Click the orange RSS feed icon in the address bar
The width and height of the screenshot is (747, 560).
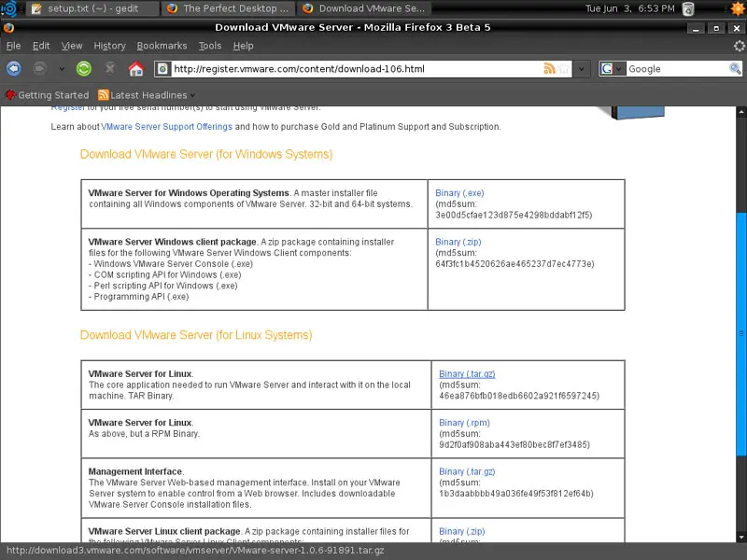[549, 69]
